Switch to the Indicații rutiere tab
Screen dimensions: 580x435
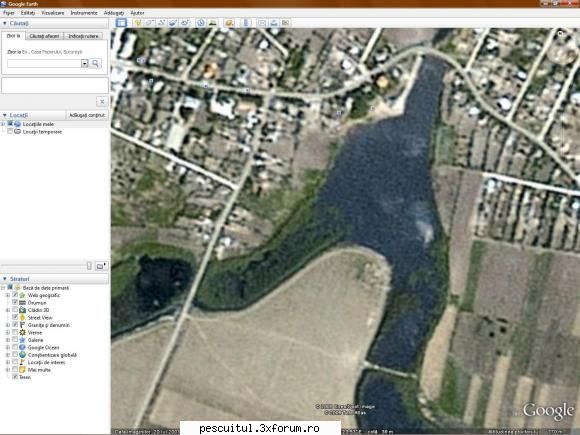pyautogui.click(x=83, y=36)
